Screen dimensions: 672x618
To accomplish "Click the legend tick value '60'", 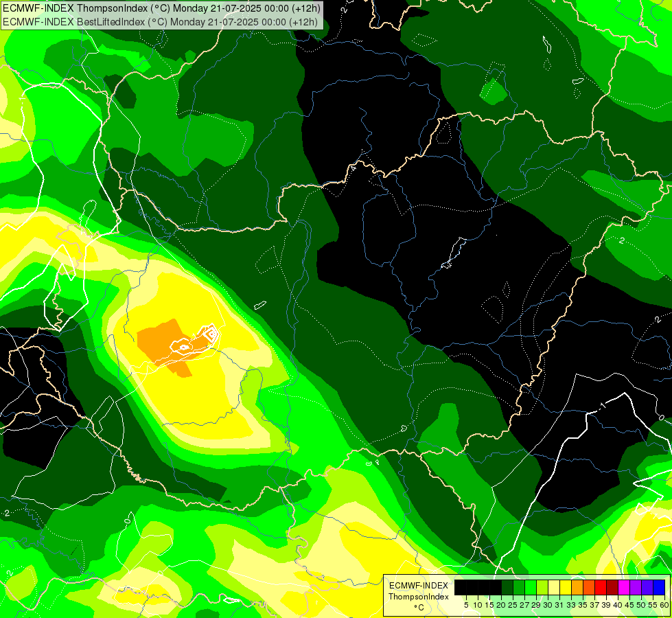I will pyautogui.click(x=664, y=605).
